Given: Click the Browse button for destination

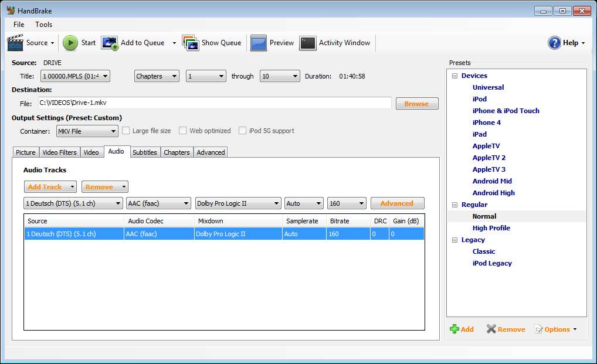Looking at the screenshot, I should click(x=416, y=104).
